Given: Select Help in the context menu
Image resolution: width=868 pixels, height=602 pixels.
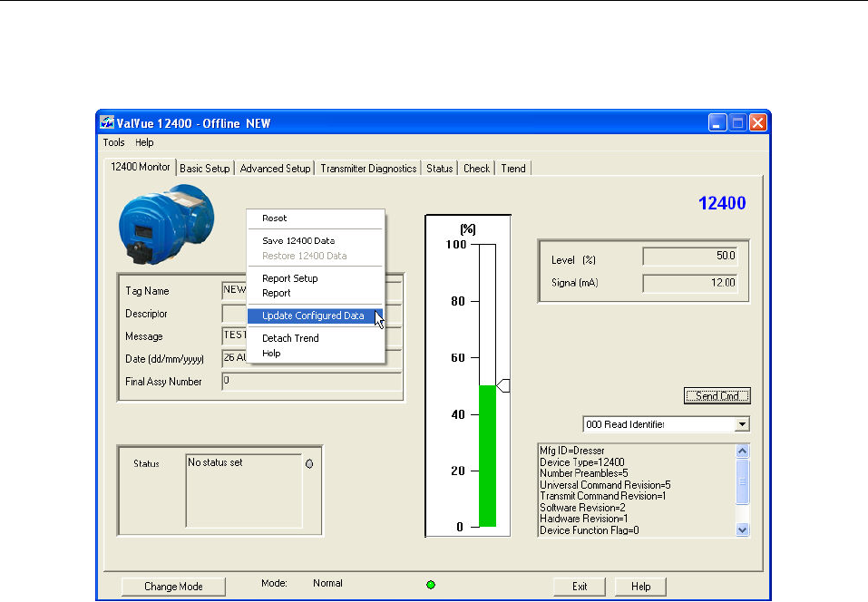Looking at the screenshot, I should coord(316,353).
